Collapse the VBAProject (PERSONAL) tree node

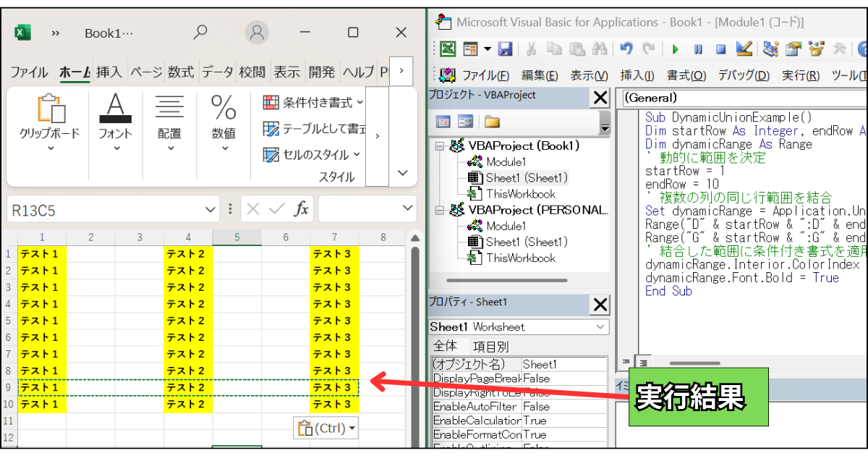(439, 210)
